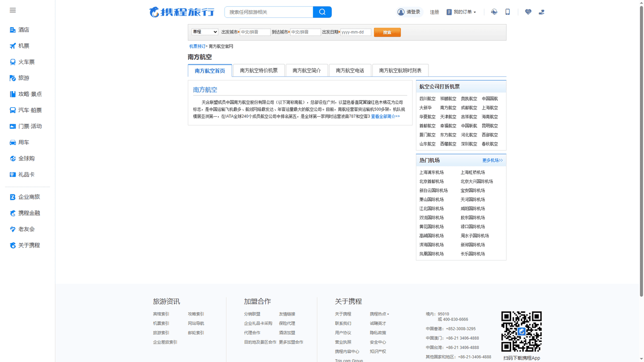The image size is (644, 362).
Task: Click the 用车 car sidebar icon
Action: coord(13,143)
